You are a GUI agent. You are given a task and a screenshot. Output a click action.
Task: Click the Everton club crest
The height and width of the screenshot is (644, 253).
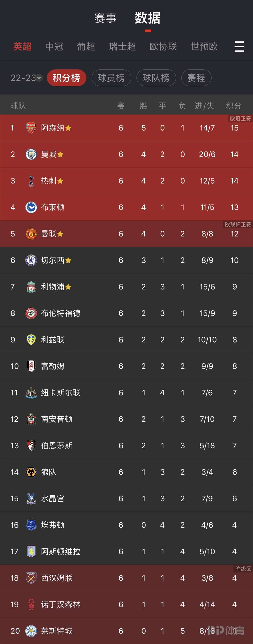pyautogui.click(x=31, y=525)
